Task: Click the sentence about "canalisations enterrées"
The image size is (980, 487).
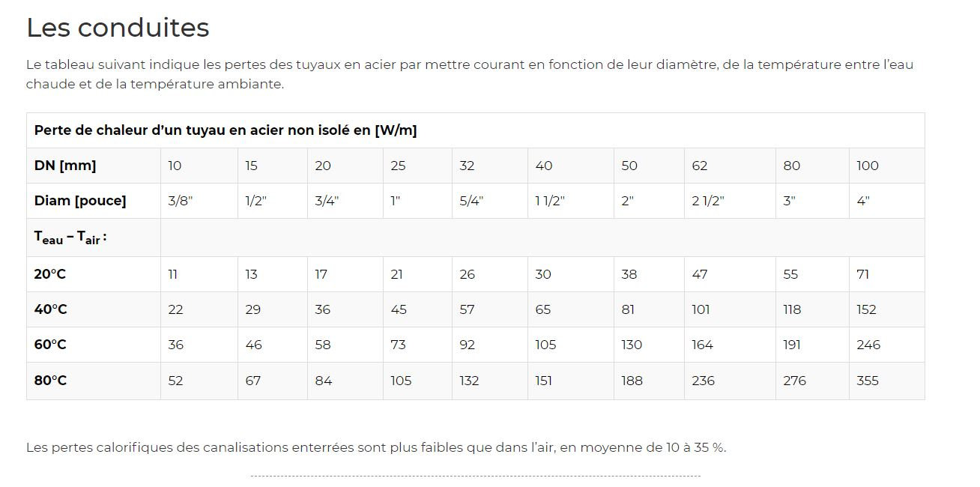Action: [376, 448]
